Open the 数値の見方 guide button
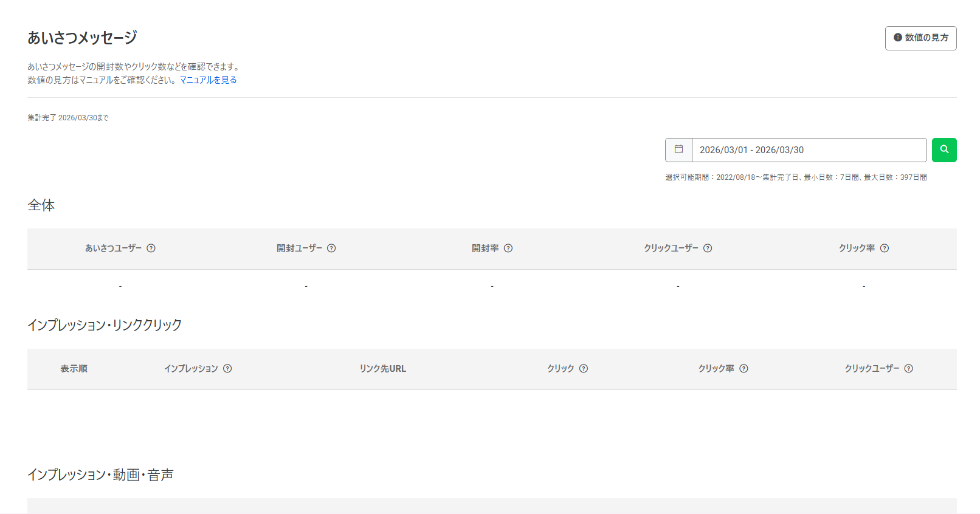The image size is (980, 514). 920,38
